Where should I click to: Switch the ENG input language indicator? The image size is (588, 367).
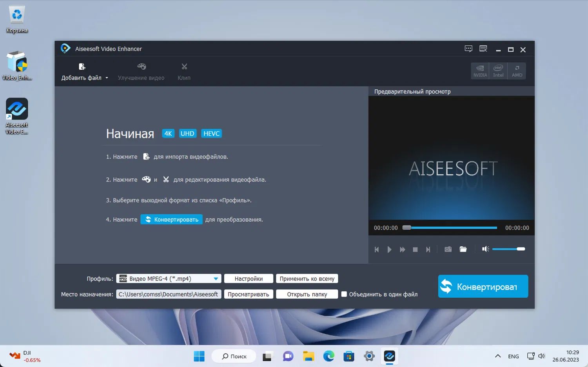click(x=514, y=356)
